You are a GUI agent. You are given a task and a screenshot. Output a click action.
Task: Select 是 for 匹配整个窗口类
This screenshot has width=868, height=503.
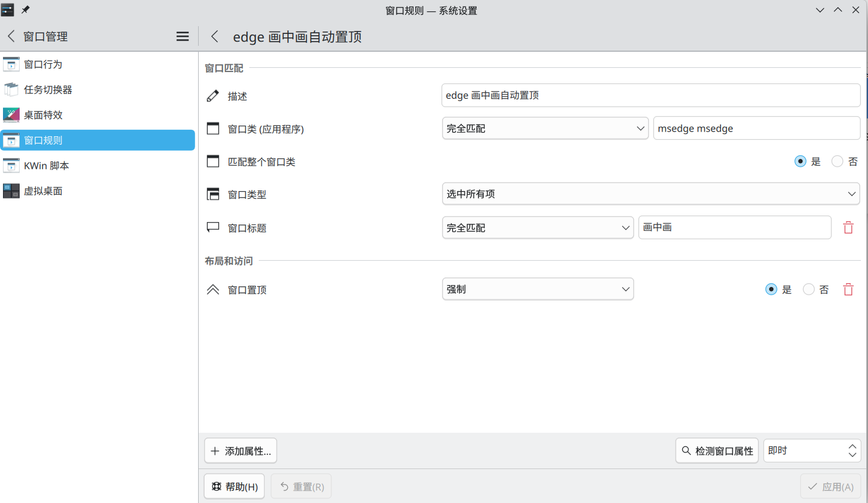click(801, 161)
